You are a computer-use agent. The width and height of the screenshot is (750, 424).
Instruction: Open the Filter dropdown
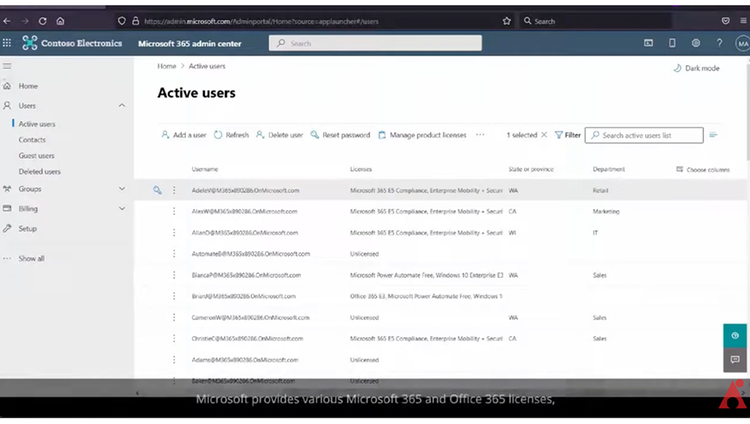tap(568, 135)
